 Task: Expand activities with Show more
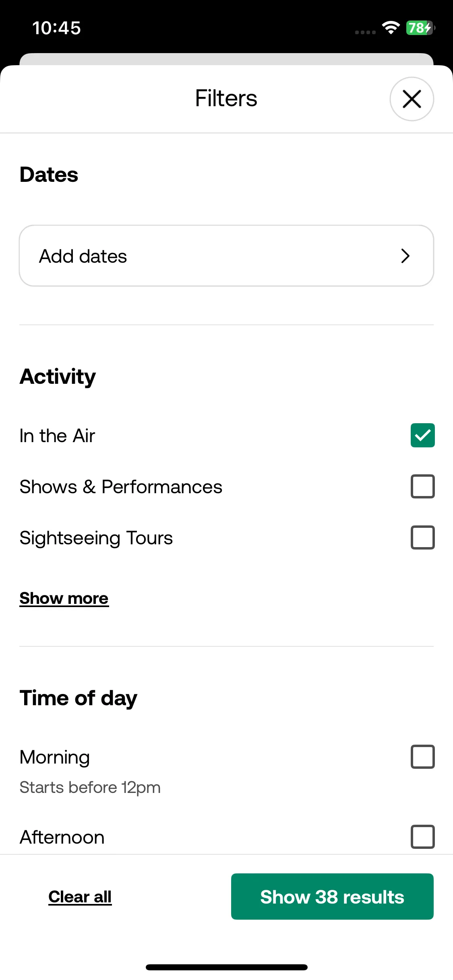pos(64,598)
